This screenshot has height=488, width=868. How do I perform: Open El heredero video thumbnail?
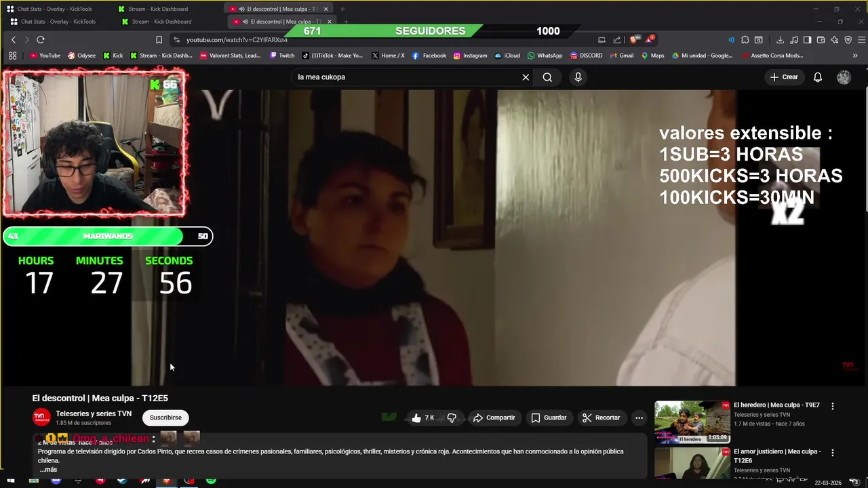(692, 422)
